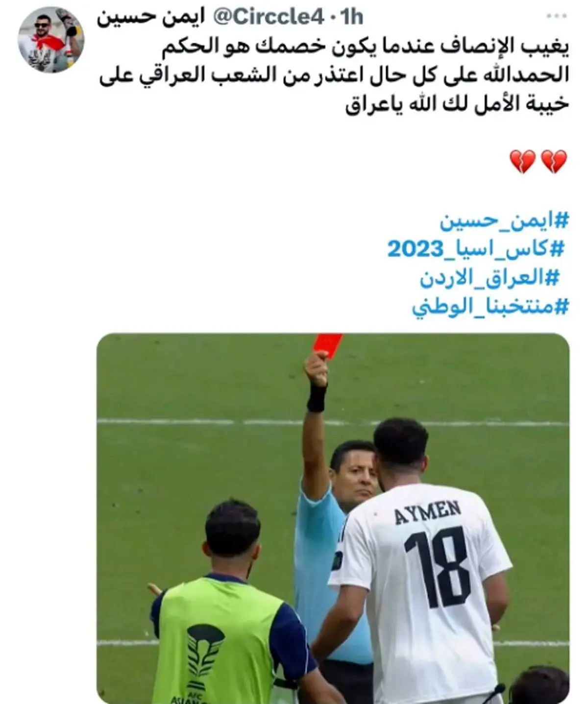Open the @Circcle4 handle profile

268,18
